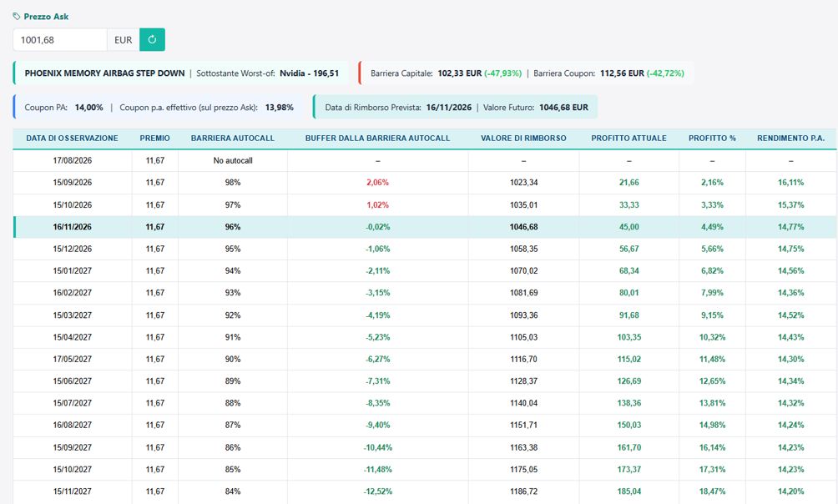Select the Premio column header
This screenshot has height=504, width=838.
click(x=155, y=138)
